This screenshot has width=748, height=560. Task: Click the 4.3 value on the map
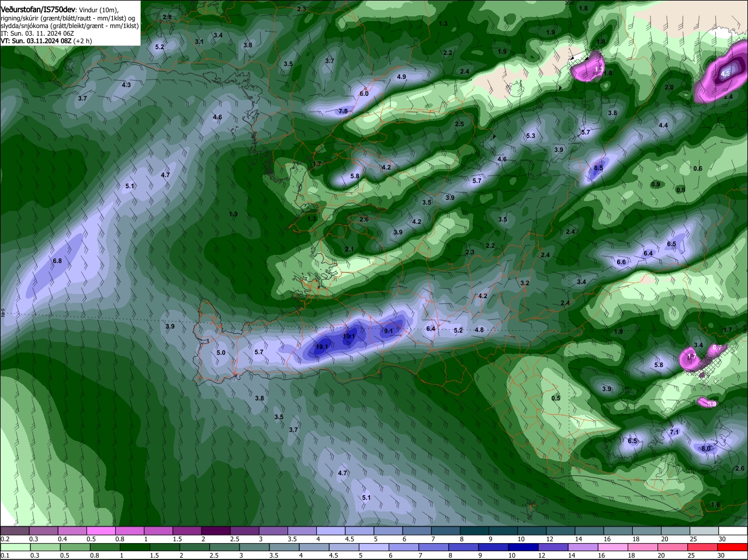click(126, 85)
